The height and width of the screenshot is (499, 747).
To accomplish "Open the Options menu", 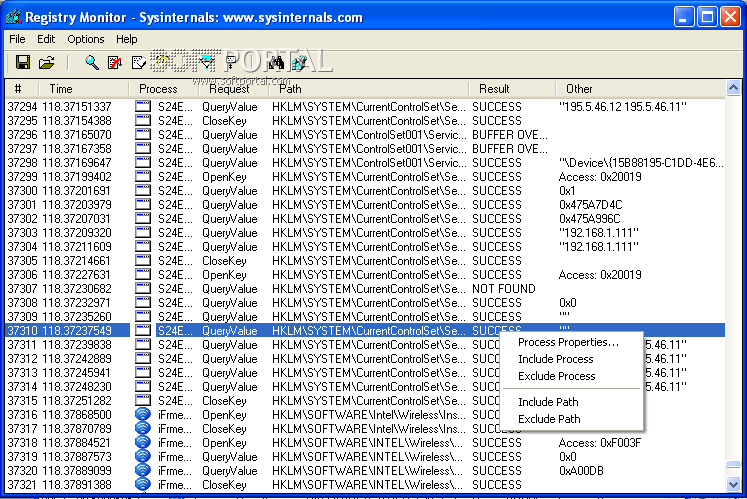I will [86, 39].
